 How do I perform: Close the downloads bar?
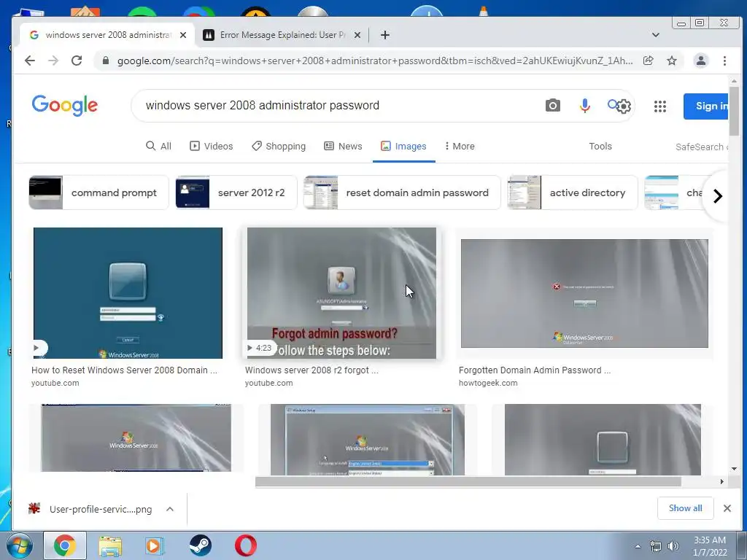point(727,508)
